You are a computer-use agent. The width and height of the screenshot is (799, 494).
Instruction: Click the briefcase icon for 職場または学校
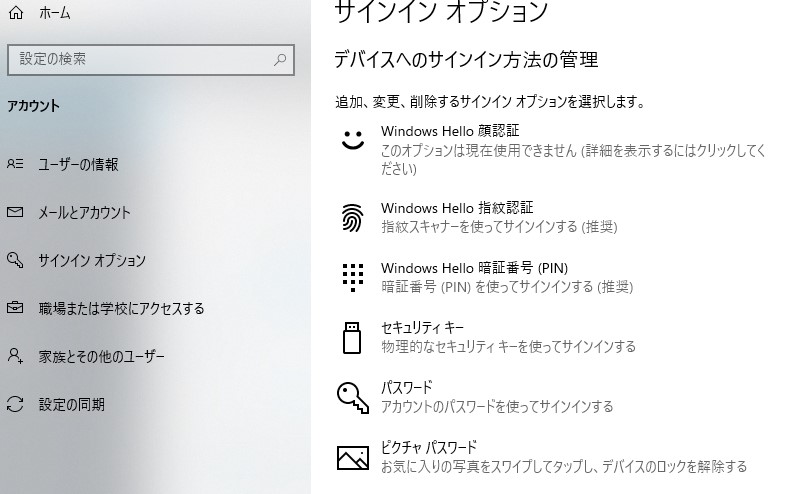coord(15,307)
